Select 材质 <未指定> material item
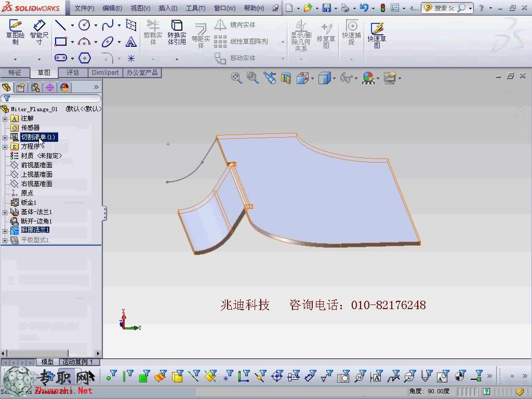The image size is (532, 399). 42,156
